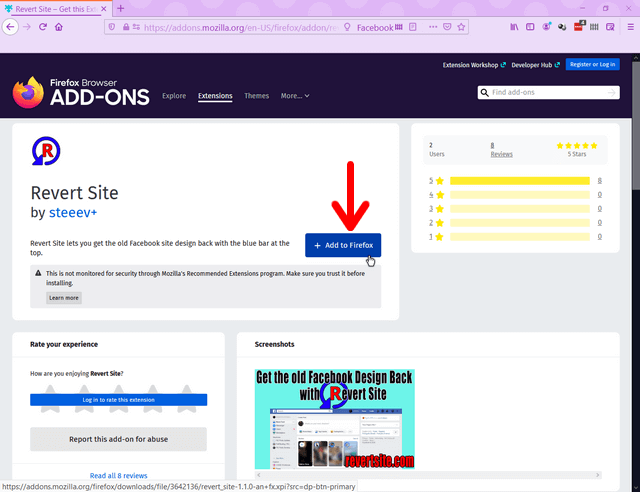Open Developer Hub link
The height and width of the screenshot is (492, 640).
pos(535,65)
